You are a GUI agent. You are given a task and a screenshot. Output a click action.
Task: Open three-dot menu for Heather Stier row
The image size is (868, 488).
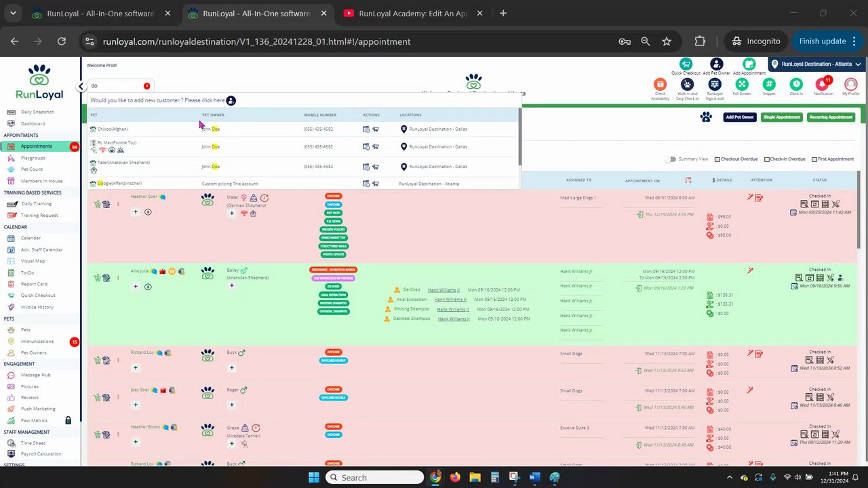(118, 204)
